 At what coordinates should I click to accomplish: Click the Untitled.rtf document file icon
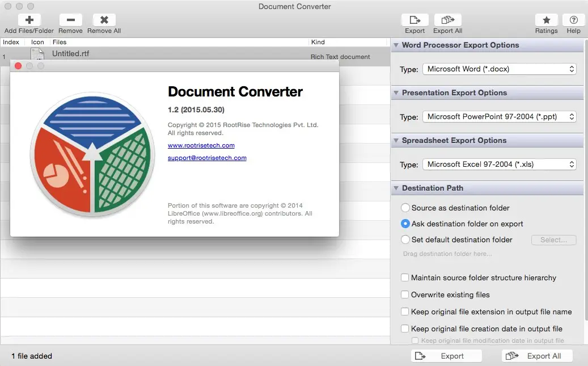37,54
